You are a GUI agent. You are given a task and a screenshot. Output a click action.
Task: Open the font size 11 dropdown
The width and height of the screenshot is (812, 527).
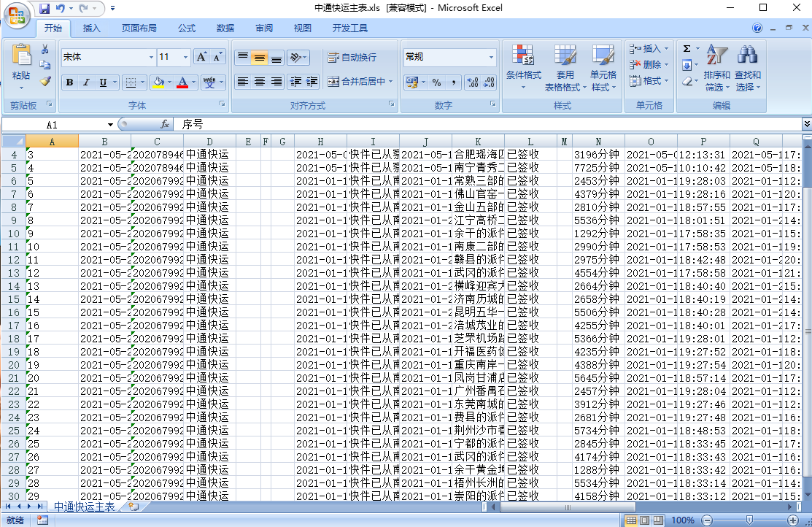point(185,57)
